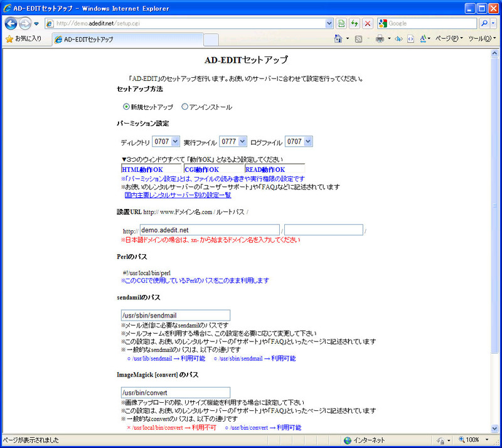Screen dimensions: 502x448
Task: Open the ページ(P) menu
Action: coord(449,39)
